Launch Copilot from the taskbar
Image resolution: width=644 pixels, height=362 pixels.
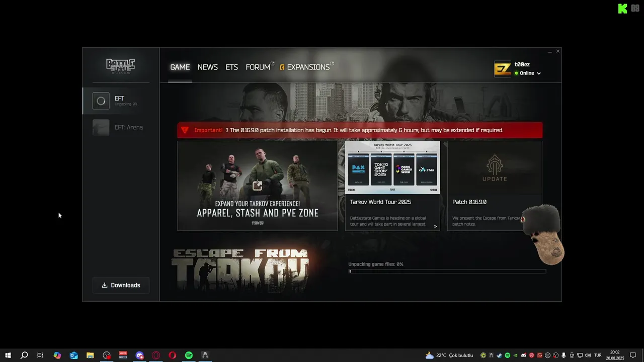coord(57,355)
